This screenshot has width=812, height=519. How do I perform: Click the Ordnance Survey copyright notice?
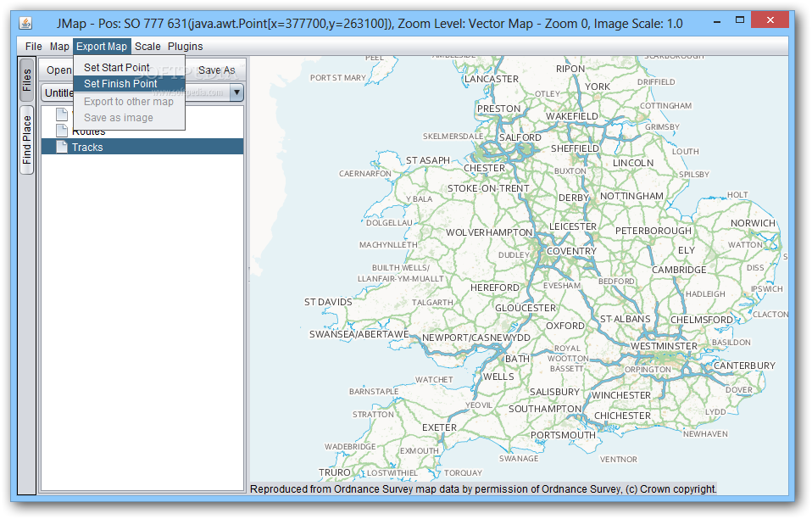(483, 489)
